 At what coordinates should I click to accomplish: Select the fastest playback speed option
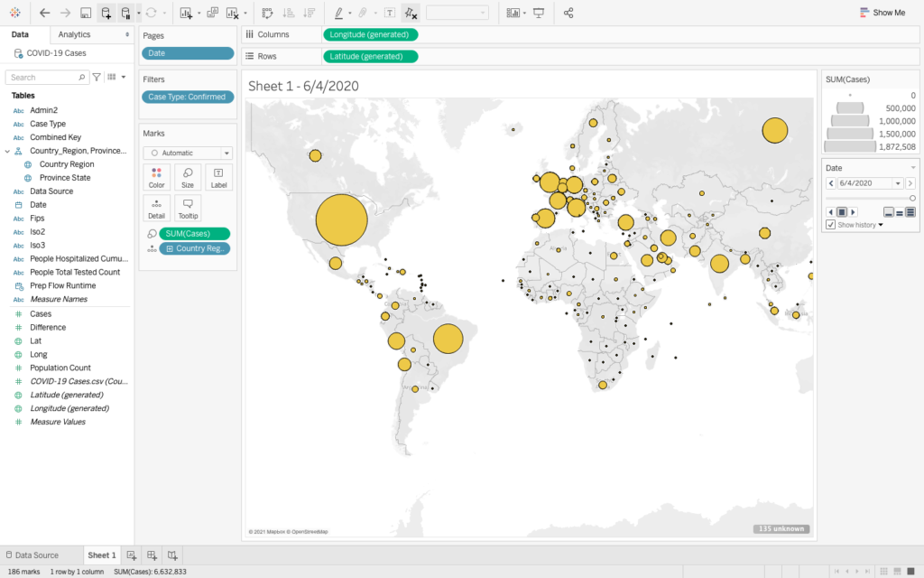coord(911,211)
